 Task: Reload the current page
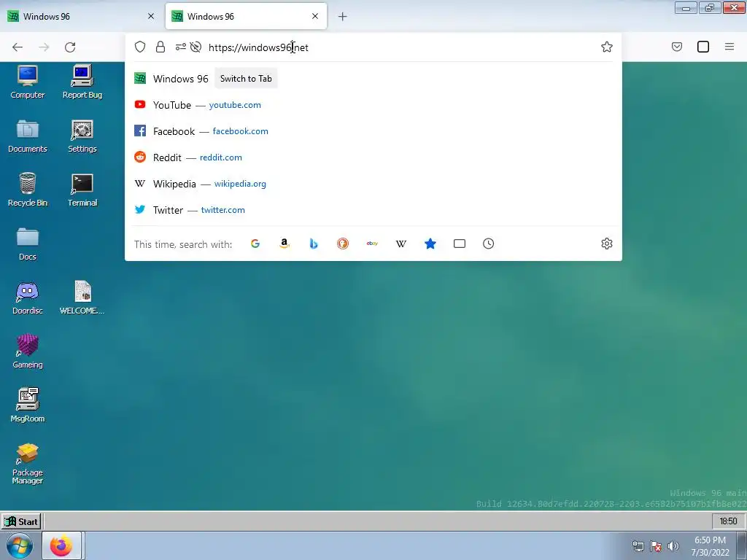pyautogui.click(x=70, y=47)
